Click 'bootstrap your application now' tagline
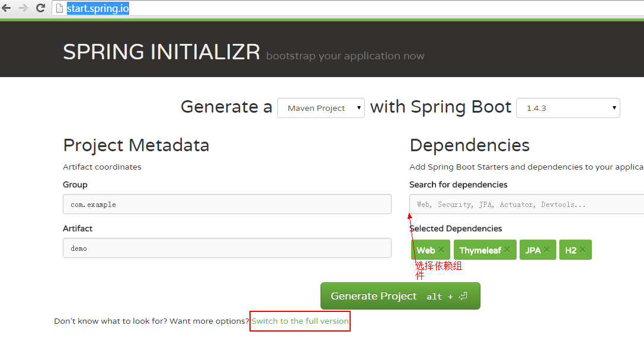The image size is (644, 341). pyautogui.click(x=345, y=56)
